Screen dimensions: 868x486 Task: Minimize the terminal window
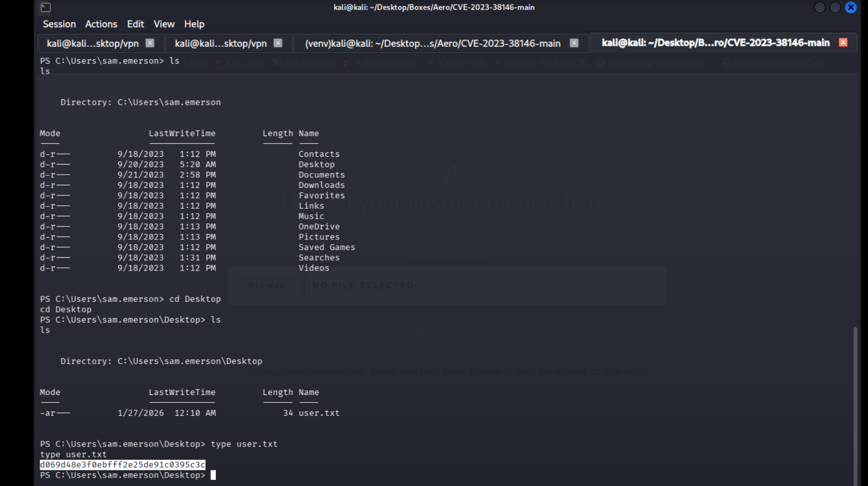pyautogui.click(x=819, y=7)
